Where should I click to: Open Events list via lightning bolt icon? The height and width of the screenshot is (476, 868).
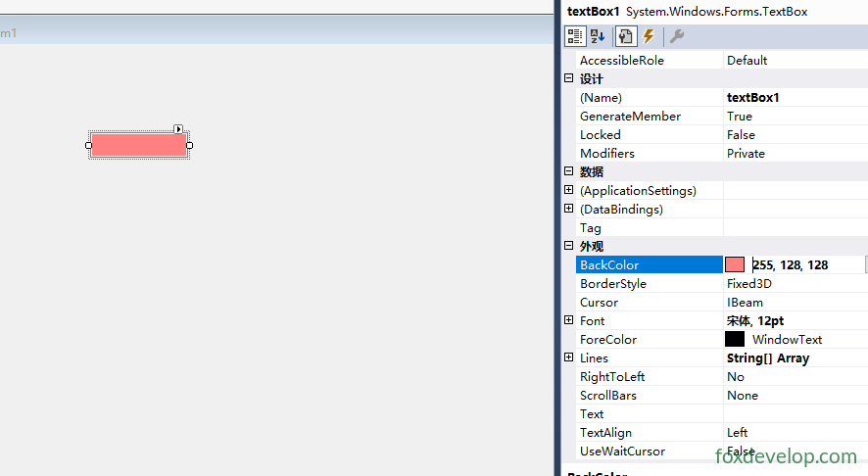tap(649, 36)
